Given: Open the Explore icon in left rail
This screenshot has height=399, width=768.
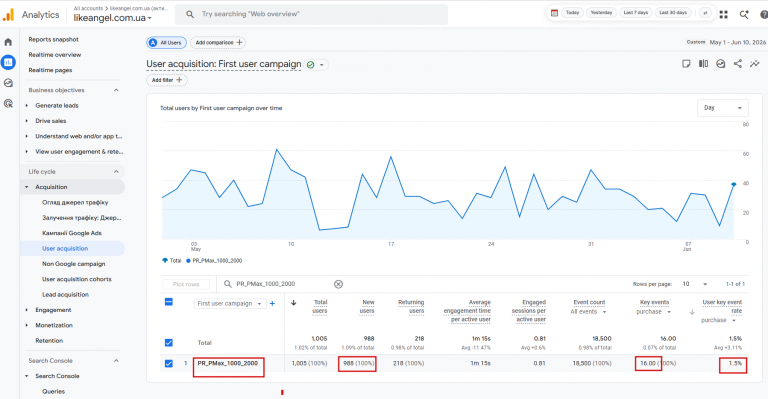Looking at the screenshot, I should click(8, 83).
